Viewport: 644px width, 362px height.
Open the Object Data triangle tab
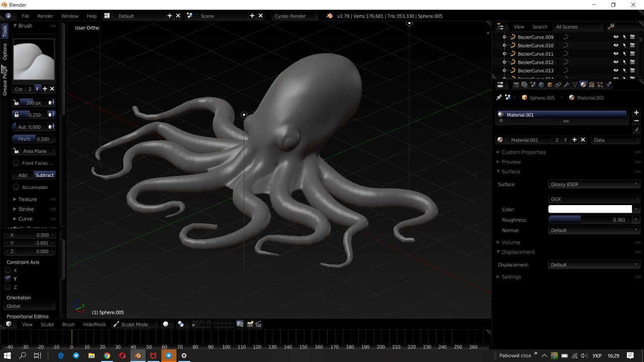pyautogui.click(x=575, y=84)
